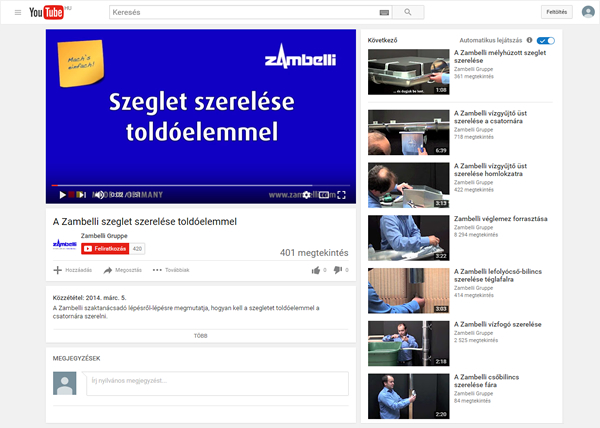Open the account avatar menu
The image size is (600, 428).
588,12
